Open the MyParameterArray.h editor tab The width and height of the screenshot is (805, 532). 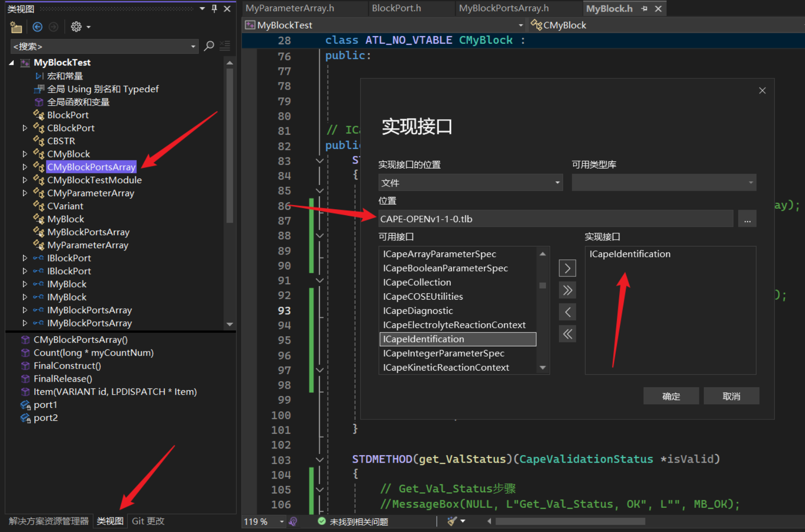click(289, 9)
